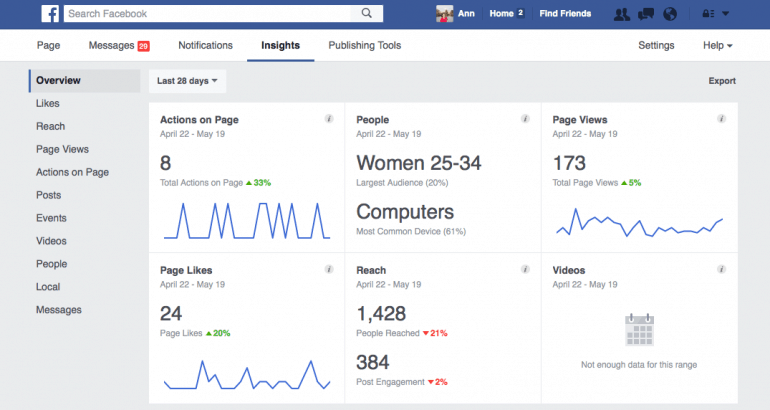This screenshot has width=770, height=410.
Task: Click the 29 unread messages badge
Action: tap(143, 46)
